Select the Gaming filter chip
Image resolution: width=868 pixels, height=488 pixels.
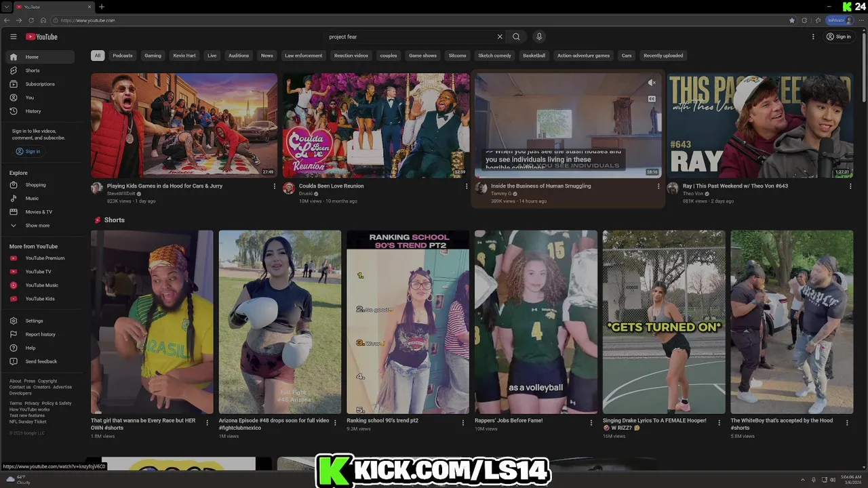point(153,56)
